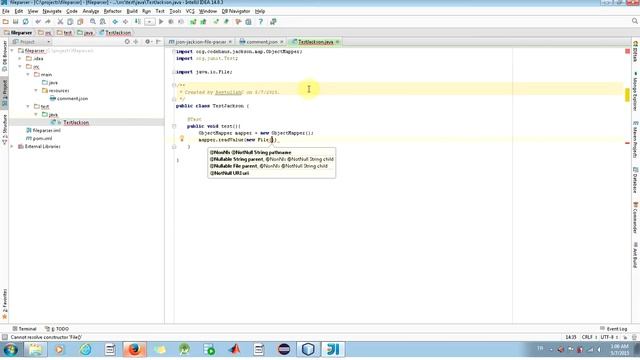This screenshot has width=640, height=360.
Task: Click the Help question mark icon
Action: tap(260, 22)
